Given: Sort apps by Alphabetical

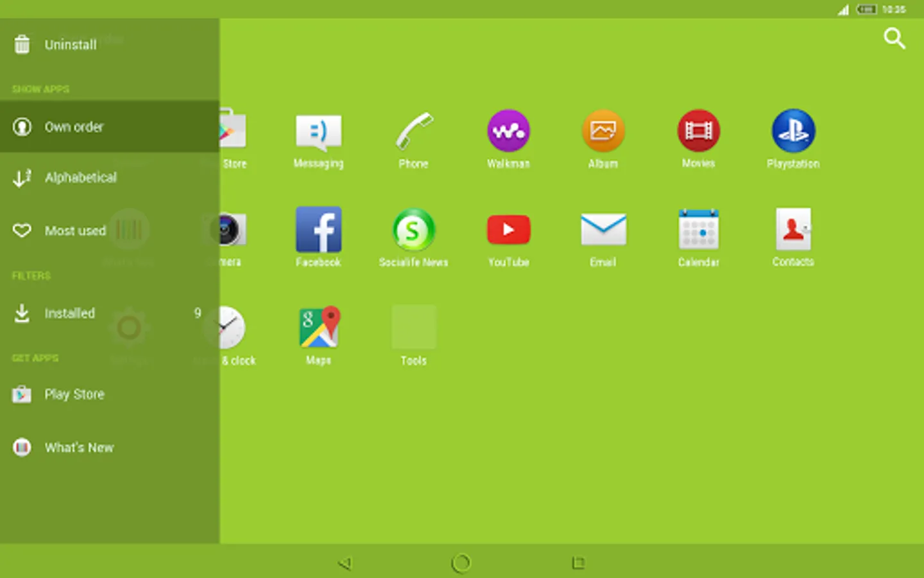Looking at the screenshot, I should pos(110,177).
